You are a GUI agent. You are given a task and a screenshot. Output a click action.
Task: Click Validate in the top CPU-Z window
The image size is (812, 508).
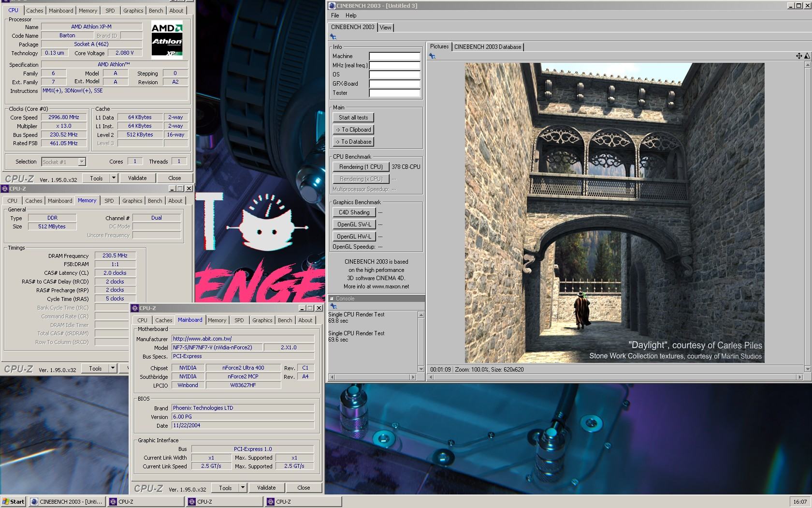point(137,178)
